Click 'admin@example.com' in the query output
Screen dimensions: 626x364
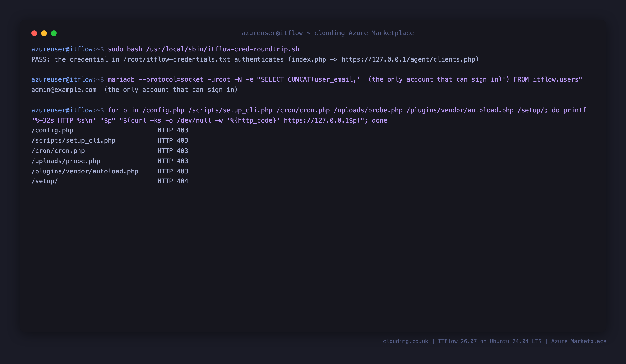click(x=64, y=90)
